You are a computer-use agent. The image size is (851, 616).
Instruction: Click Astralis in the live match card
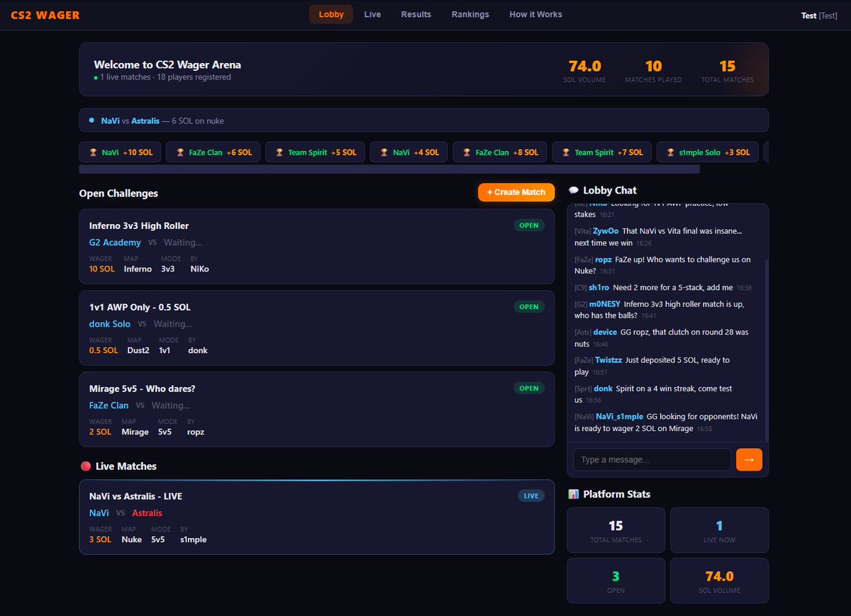[x=147, y=513]
